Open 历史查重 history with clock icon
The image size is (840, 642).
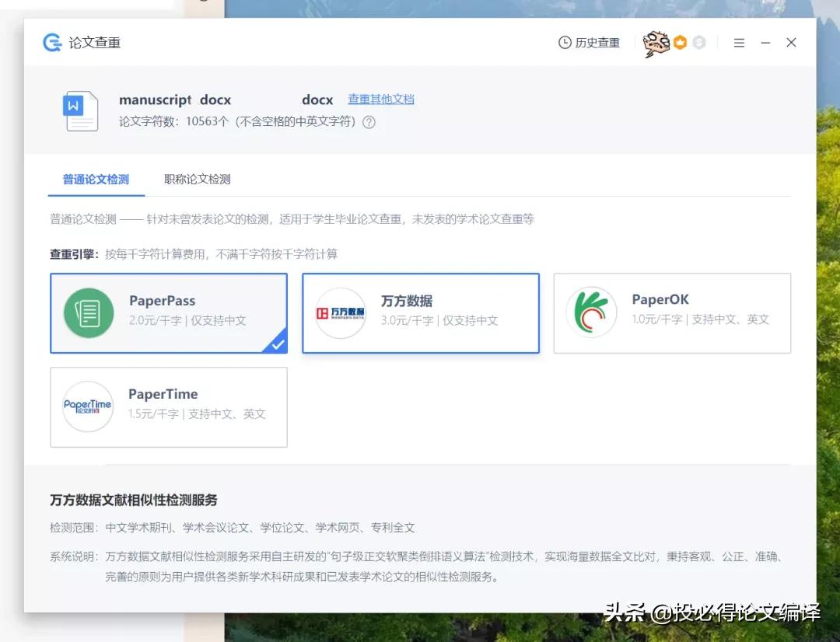tap(589, 42)
